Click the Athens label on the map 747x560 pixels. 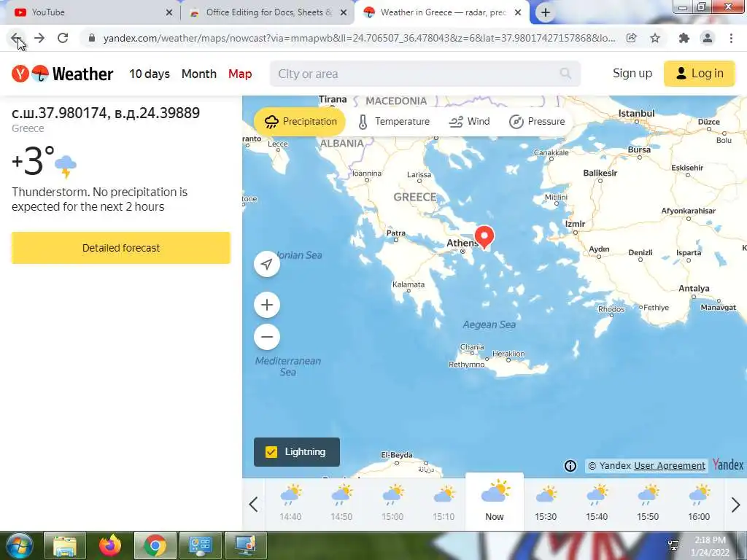click(x=462, y=243)
